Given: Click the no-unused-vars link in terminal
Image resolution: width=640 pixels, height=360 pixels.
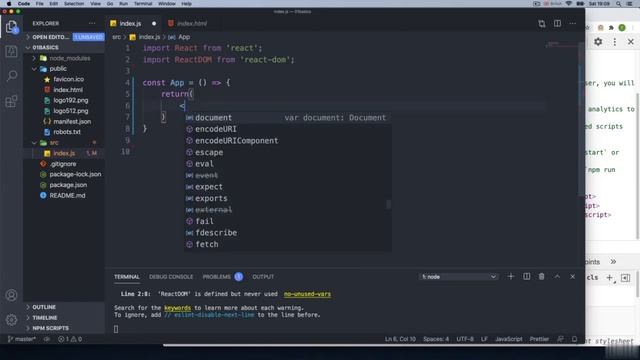Looking at the screenshot, I should coord(307,294).
